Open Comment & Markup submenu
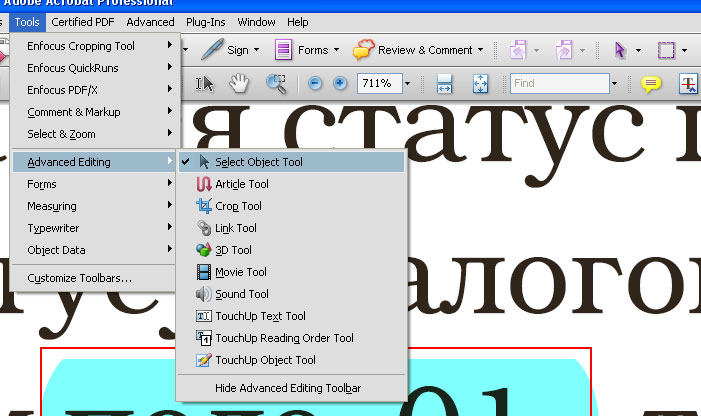Screen dimensions: 701x416 94,112
